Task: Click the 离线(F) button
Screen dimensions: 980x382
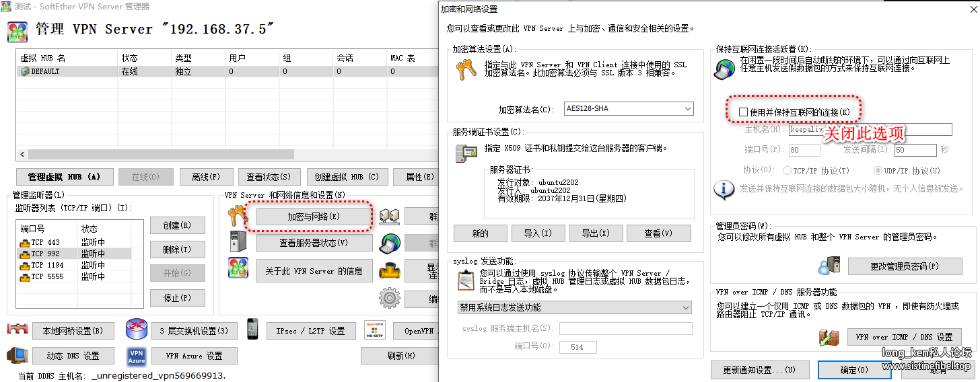Action: click(x=206, y=177)
